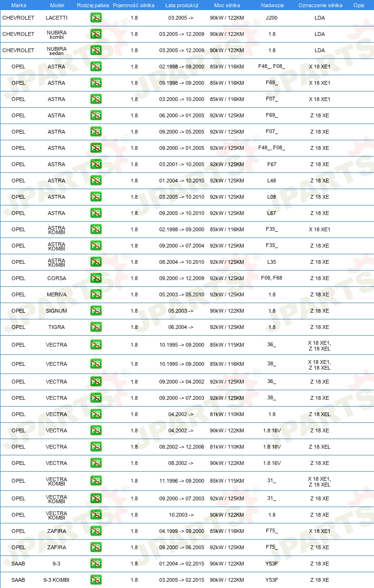Click the fuel icon for OPEL SIGNUM

[96, 311]
